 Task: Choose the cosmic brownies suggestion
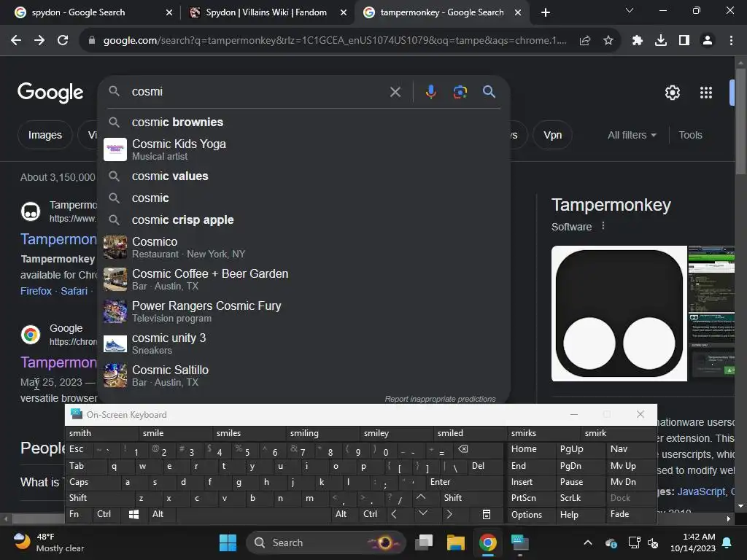303,122
